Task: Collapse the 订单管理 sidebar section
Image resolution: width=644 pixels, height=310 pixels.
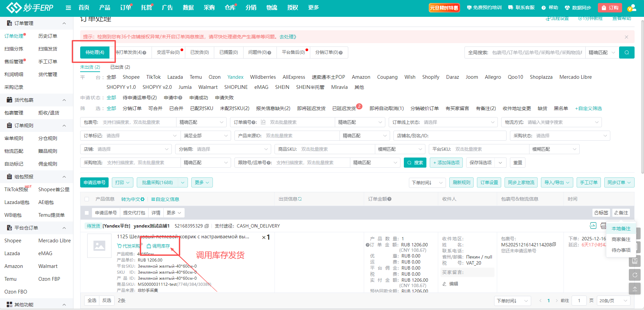Action: click(x=64, y=23)
